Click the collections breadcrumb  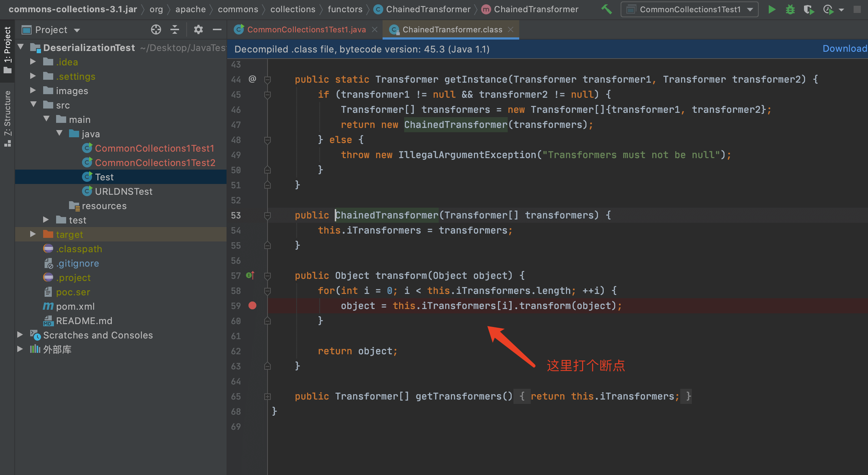[293, 9]
